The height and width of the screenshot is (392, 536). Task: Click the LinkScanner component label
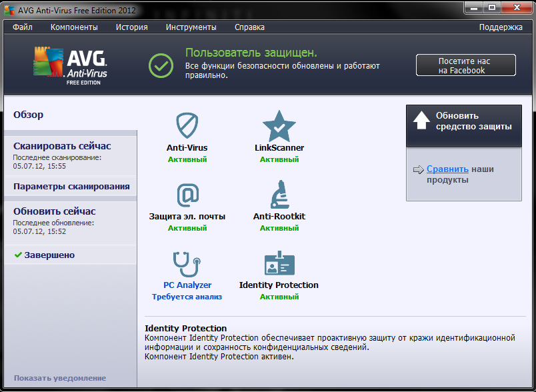point(279,147)
